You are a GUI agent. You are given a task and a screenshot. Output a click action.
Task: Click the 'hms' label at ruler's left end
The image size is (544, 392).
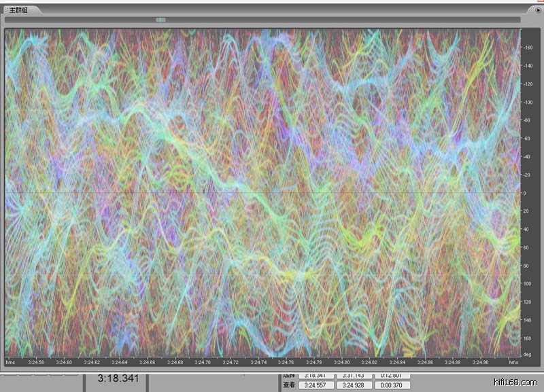tap(11, 362)
